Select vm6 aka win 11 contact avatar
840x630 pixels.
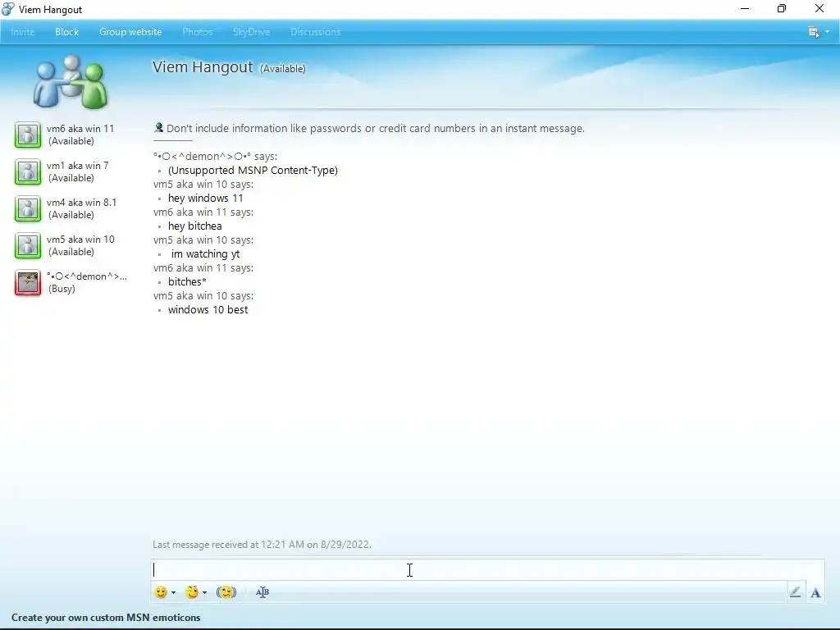27,135
